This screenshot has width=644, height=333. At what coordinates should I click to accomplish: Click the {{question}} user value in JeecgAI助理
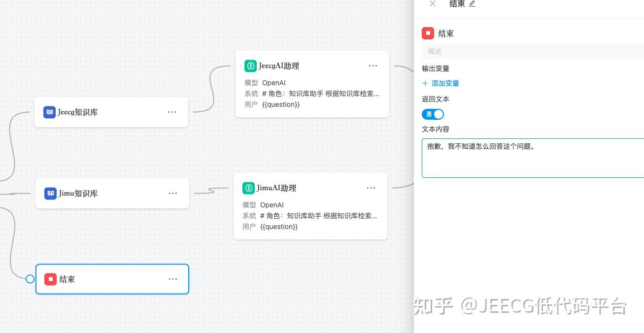tap(281, 104)
